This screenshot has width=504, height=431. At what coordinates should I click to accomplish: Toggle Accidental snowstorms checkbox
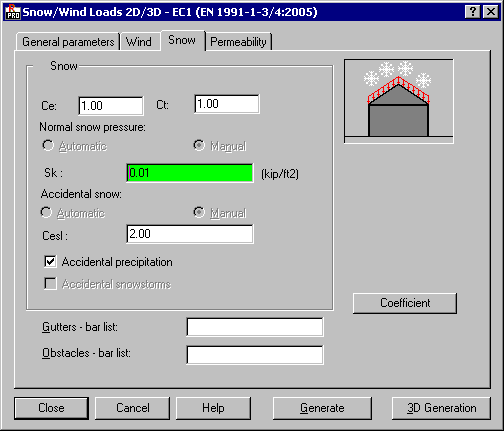(x=50, y=284)
